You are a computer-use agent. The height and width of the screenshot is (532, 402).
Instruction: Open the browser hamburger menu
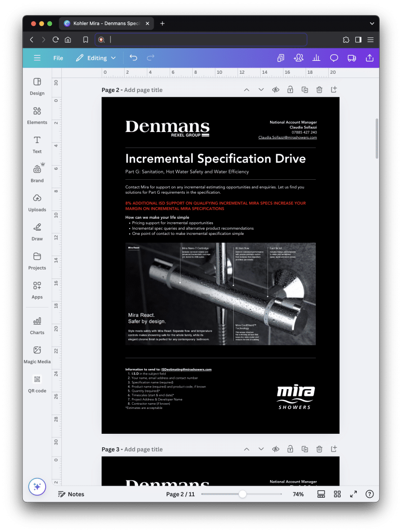coord(370,39)
